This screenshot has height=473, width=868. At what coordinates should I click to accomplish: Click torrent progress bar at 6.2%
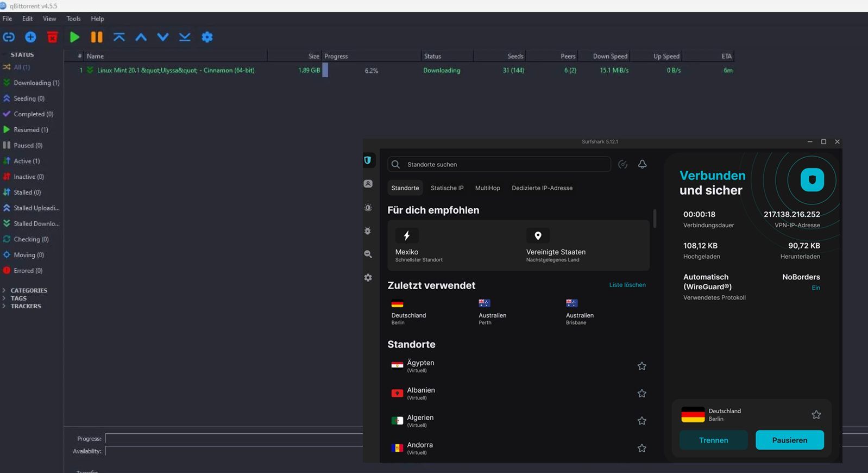coord(371,70)
